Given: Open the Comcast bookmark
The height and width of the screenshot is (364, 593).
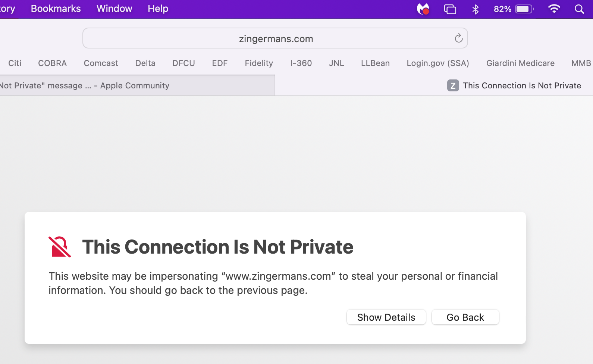Looking at the screenshot, I should point(101,63).
